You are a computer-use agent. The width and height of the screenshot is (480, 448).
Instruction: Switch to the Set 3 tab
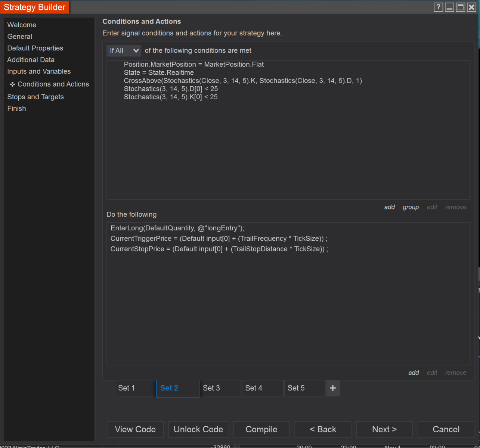pyautogui.click(x=220, y=388)
